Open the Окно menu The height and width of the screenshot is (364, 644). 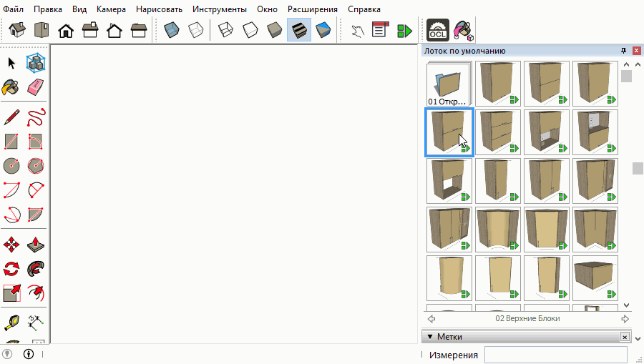click(x=267, y=9)
